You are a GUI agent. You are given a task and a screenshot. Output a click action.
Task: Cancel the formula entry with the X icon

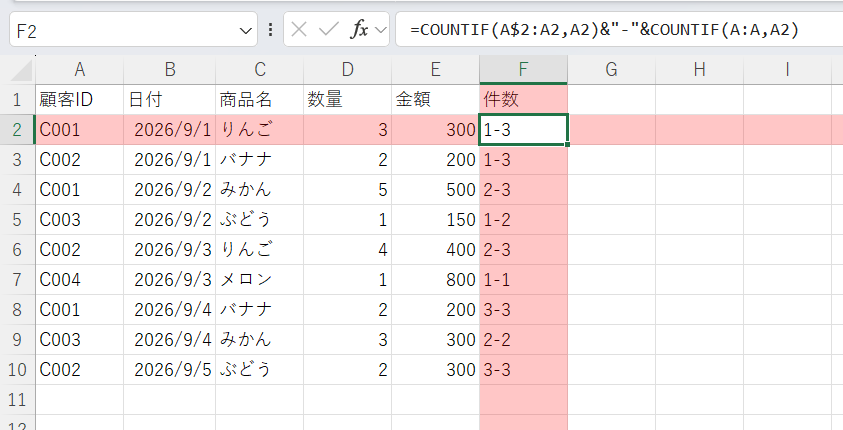pos(299,30)
